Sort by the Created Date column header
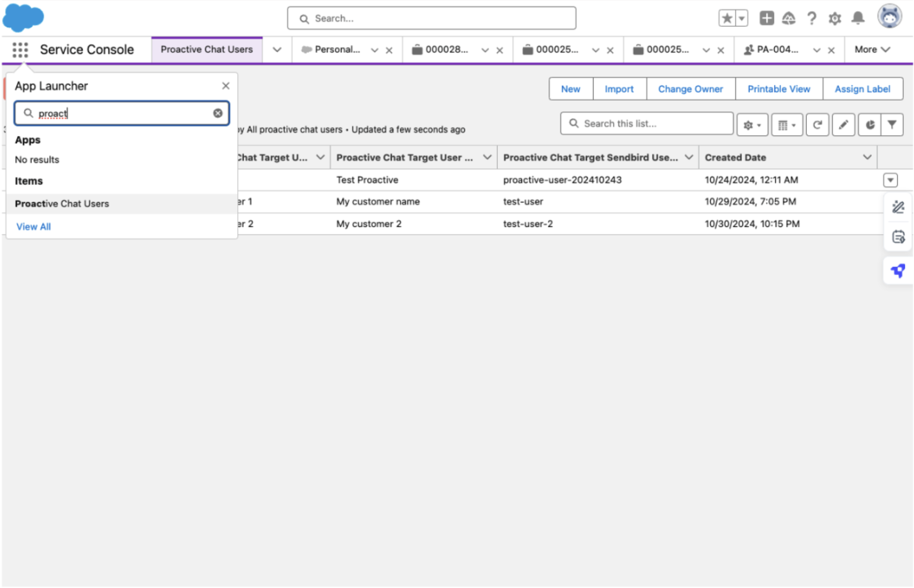 point(735,158)
